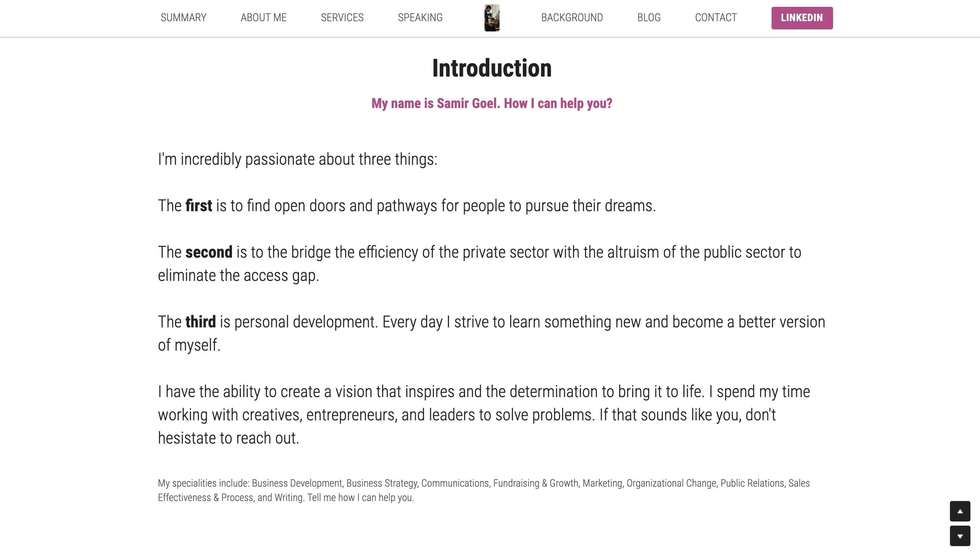This screenshot has width=980, height=555.
Task: Select the Introduction heading
Action: (491, 69)
